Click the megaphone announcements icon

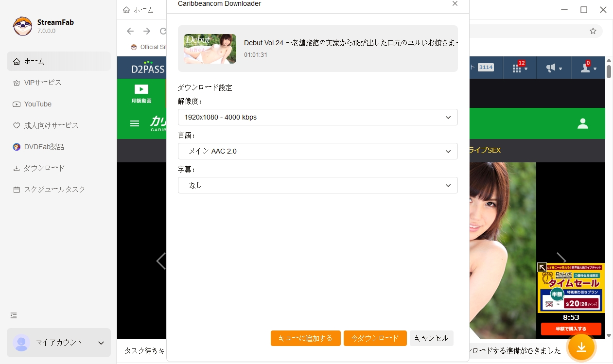(x=553, y=68)
